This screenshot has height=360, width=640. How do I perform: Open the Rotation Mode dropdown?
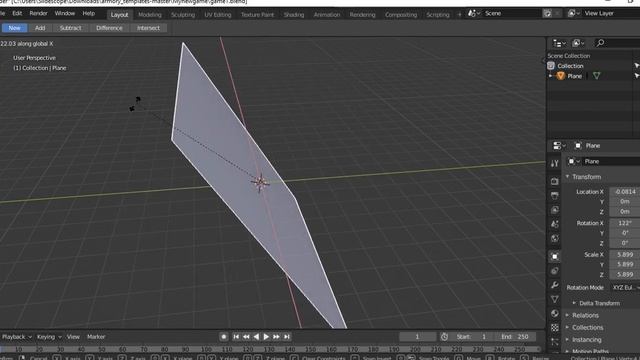tap(625, 287)
